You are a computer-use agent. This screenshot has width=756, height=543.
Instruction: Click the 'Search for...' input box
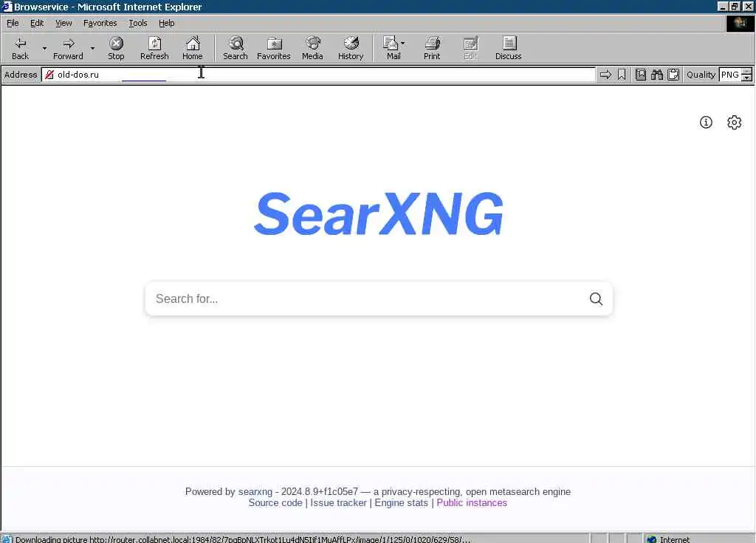(366, 298)
